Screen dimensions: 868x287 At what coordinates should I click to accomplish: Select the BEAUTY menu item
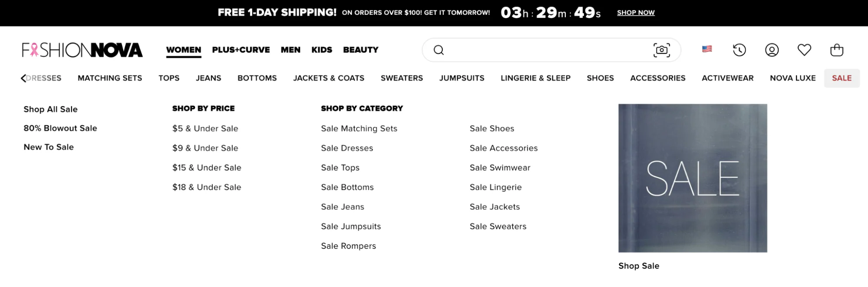click(x=360, y=49)
